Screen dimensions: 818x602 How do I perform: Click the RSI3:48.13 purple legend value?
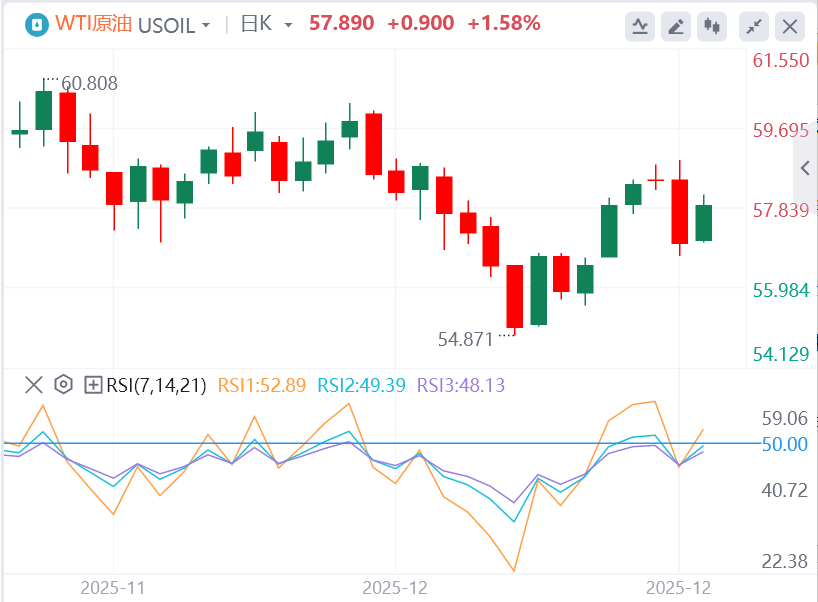point(460,384)
